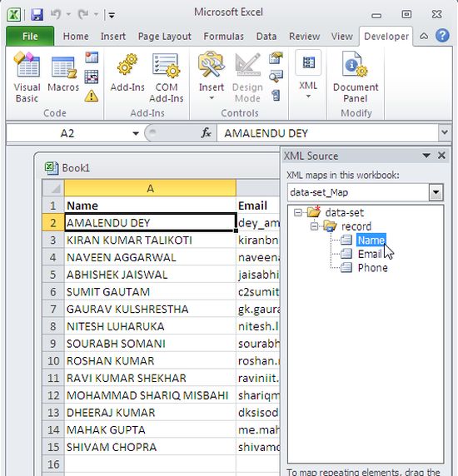The image size is (458, 476).
Task: Select cell SHIVAM CHOPRA
Action: coord(150,447)
